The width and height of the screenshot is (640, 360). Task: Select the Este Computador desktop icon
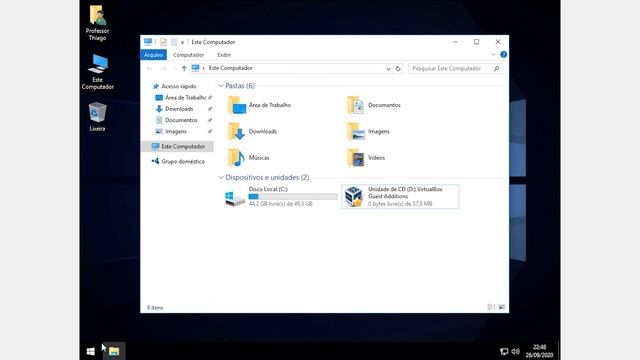click(x=98, y=72)
